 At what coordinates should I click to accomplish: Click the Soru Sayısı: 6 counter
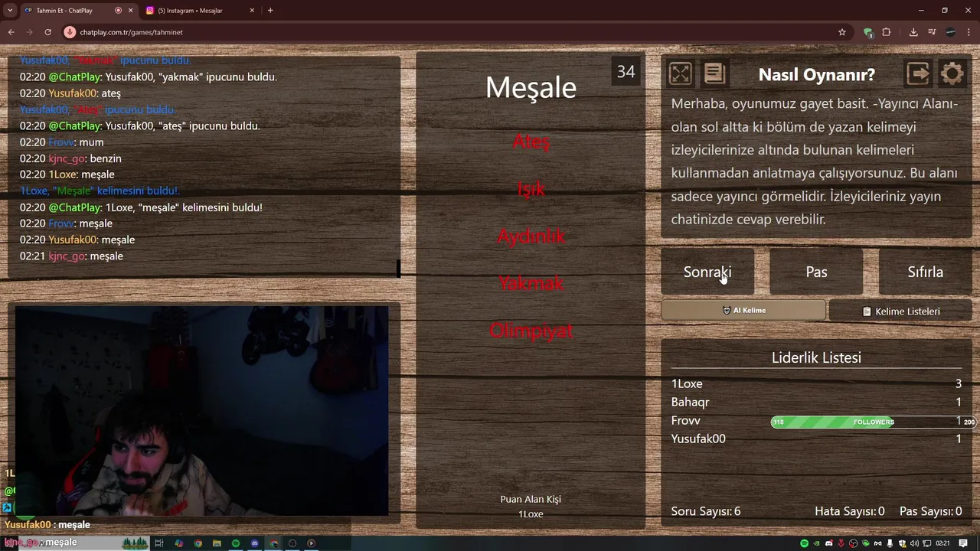[x=706, y=511]
